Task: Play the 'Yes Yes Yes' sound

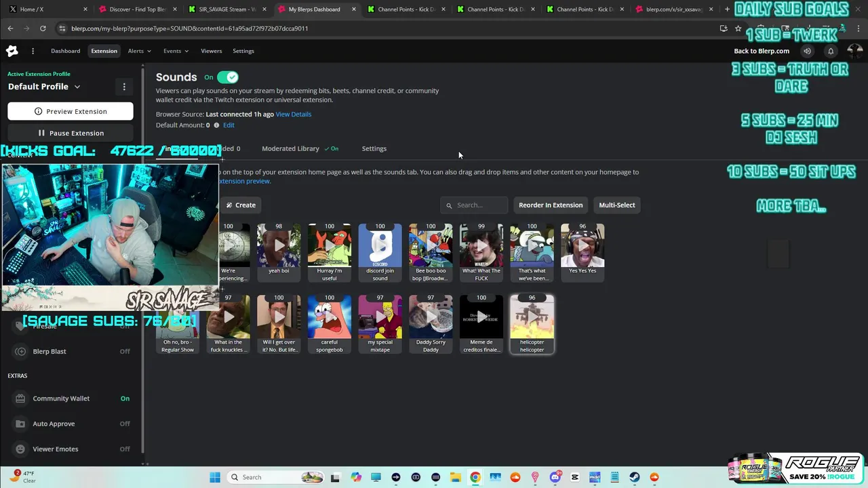Action: pos(583,245)
